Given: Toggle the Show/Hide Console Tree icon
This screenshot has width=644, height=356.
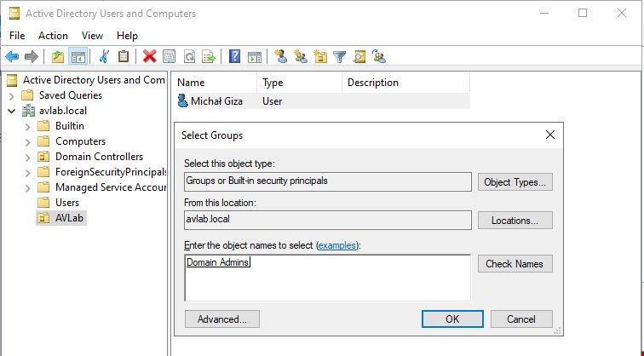Looking at the screenshot, I should (78, 56).
